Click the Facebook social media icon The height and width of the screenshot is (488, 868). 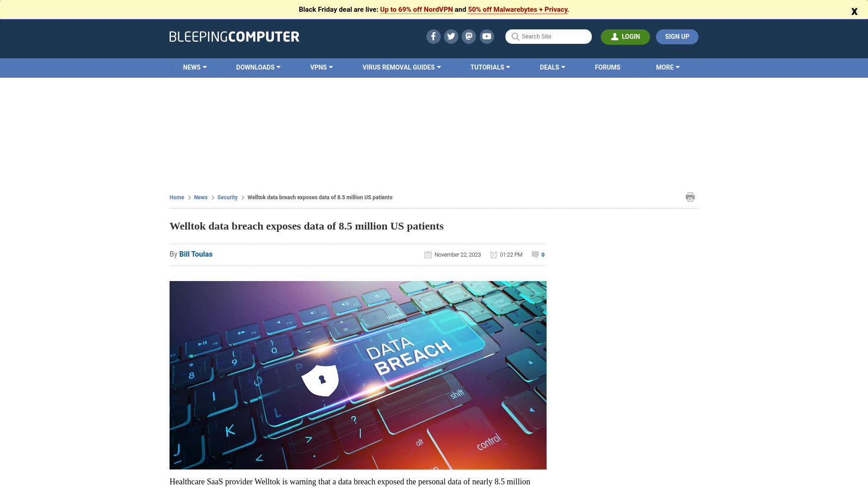click(x=433, y=36)
